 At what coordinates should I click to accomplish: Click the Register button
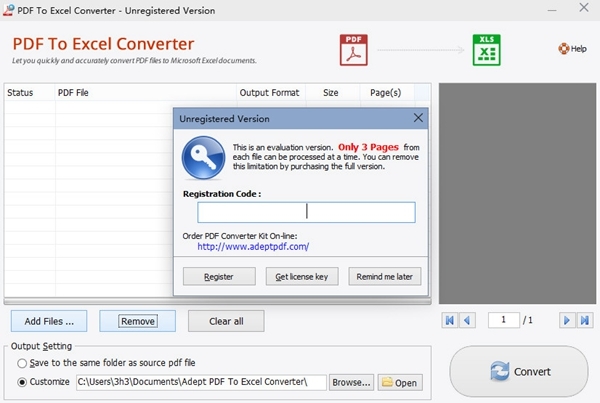coord(219,276)
